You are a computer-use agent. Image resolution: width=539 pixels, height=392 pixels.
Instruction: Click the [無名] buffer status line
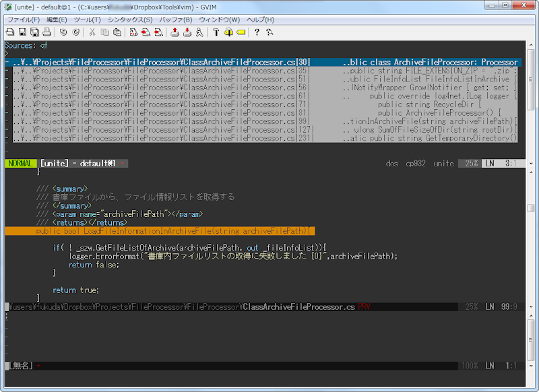coord(231,366)
